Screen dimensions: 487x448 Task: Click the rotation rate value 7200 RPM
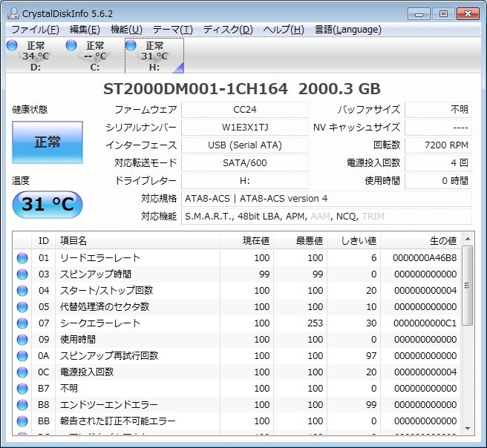(x=438, y=145)
